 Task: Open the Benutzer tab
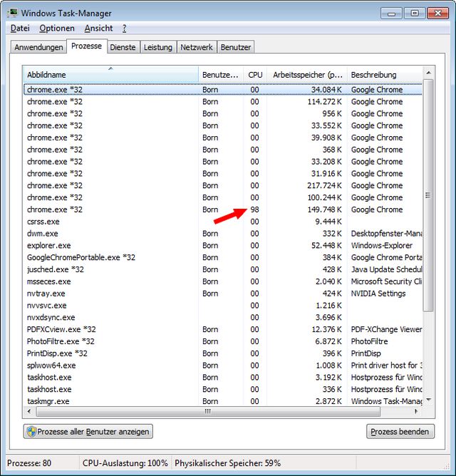[236, 47]
